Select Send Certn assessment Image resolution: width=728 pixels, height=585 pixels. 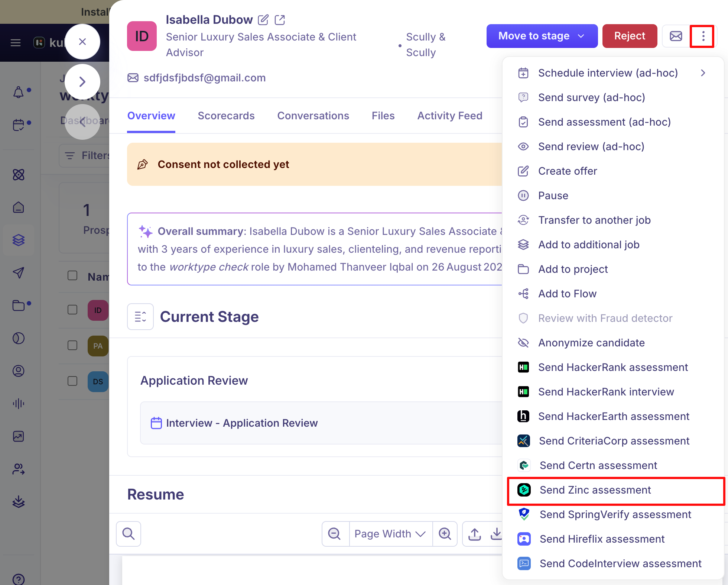[613, 465]
